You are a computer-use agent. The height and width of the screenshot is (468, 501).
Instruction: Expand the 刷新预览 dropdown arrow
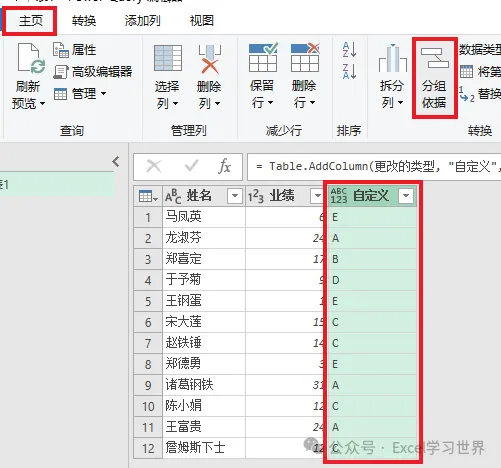pos(42,104)
